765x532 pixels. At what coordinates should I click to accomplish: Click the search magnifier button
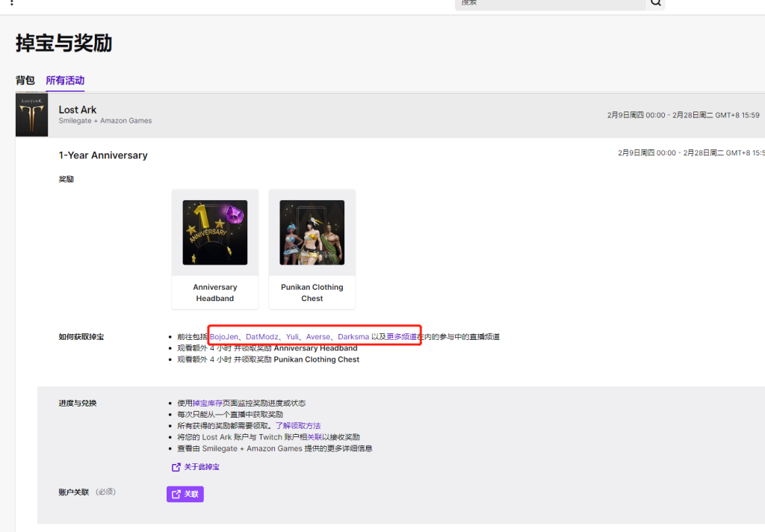[x=656, y=3]
